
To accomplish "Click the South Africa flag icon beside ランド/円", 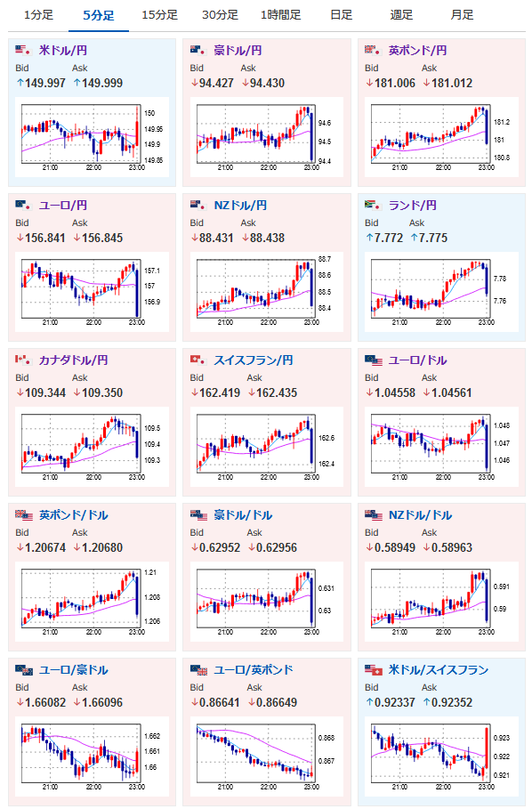I will [x=373, y=205].
